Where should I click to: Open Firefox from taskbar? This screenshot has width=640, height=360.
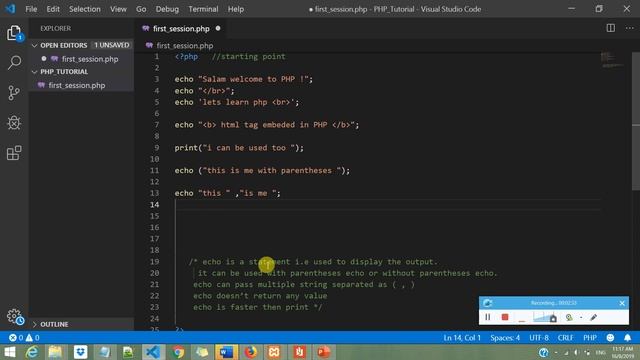(x=251, y=352)
